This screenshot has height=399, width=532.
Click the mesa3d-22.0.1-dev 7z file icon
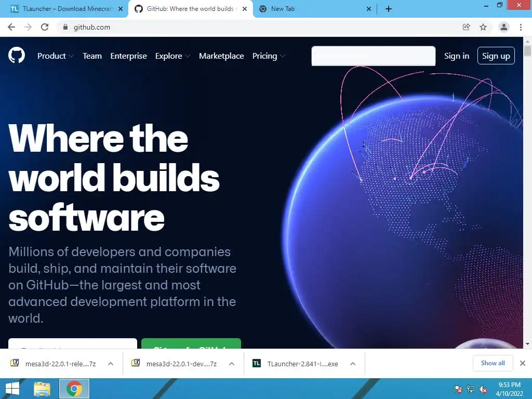pos(136,363)
